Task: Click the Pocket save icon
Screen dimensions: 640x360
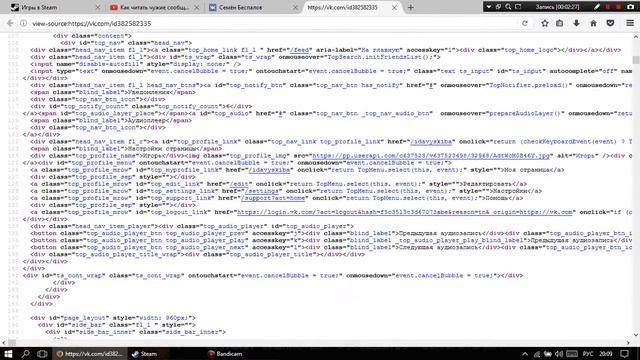Action: pyautogui.click(x=610, y=23)
